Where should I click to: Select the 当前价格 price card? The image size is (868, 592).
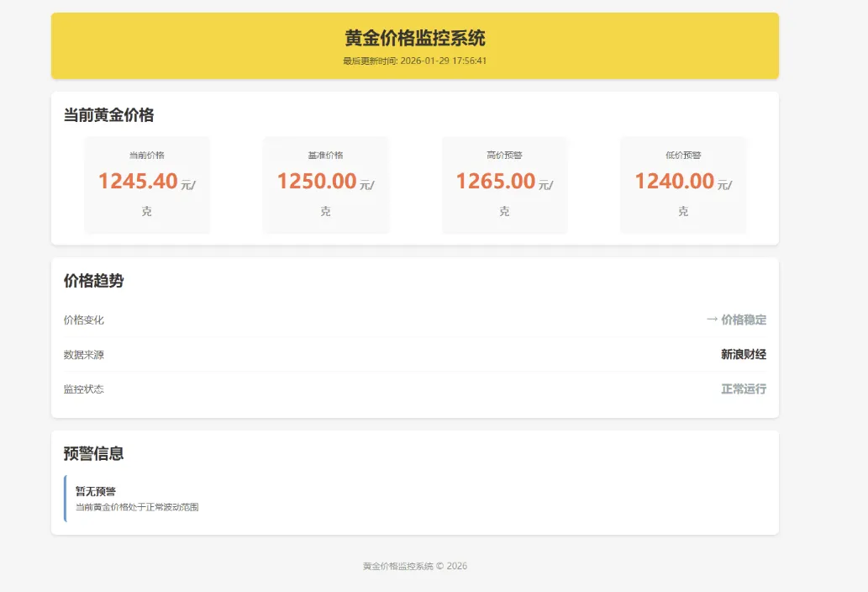(147, 184)
